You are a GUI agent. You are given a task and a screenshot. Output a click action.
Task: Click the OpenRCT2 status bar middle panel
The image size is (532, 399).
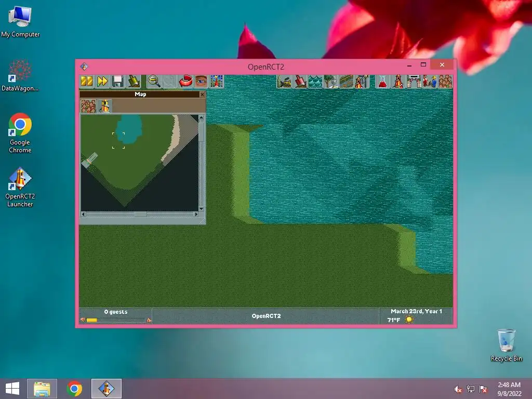266,316
